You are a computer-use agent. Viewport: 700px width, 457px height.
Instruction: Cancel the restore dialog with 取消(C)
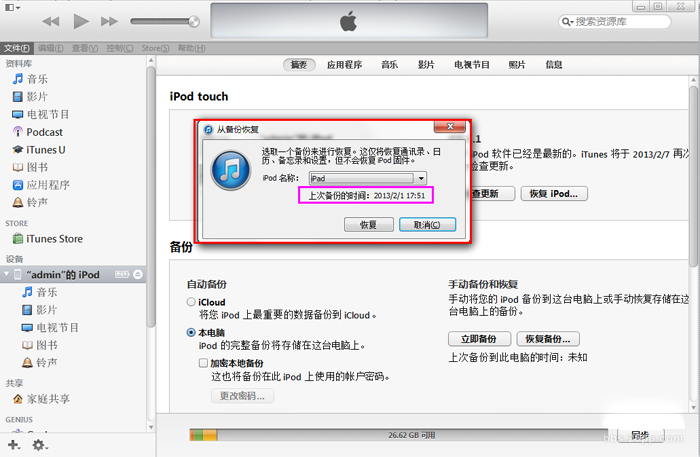(427, 224)
